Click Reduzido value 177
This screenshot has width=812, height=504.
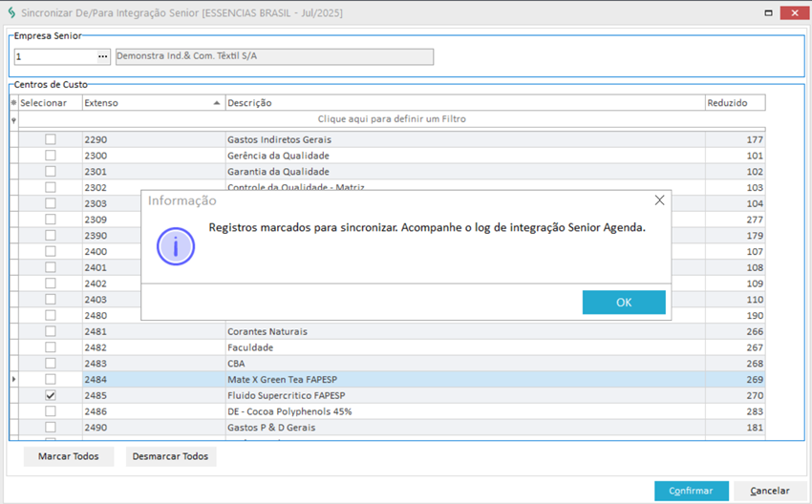tap(735, 139)
